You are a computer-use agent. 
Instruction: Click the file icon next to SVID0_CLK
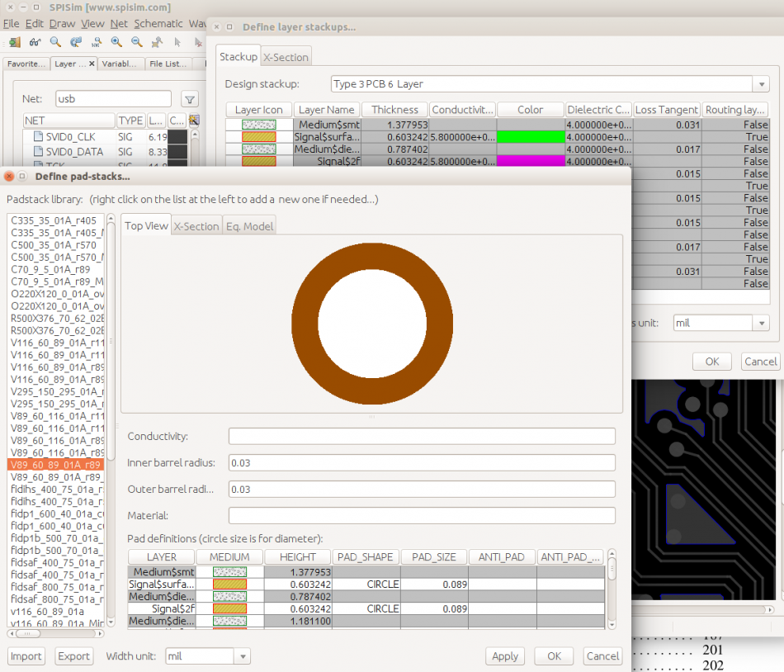tap(37, 137)
